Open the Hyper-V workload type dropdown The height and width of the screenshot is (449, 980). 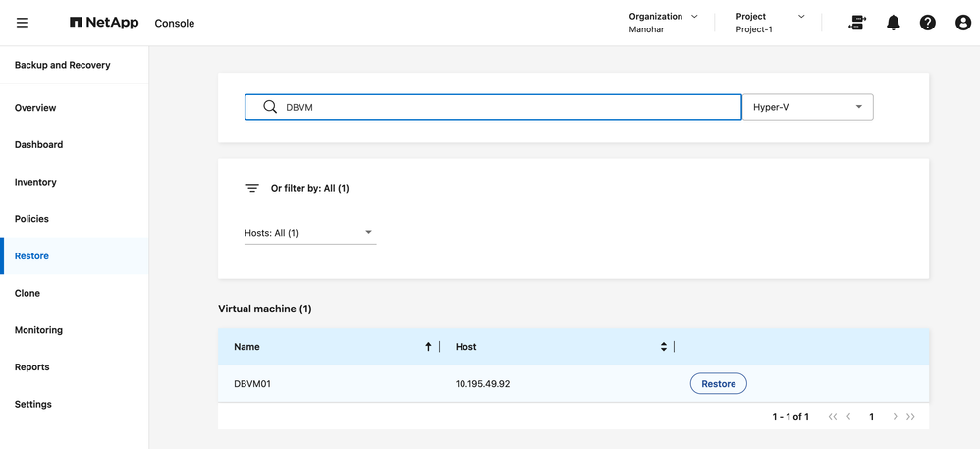[807, 107]
